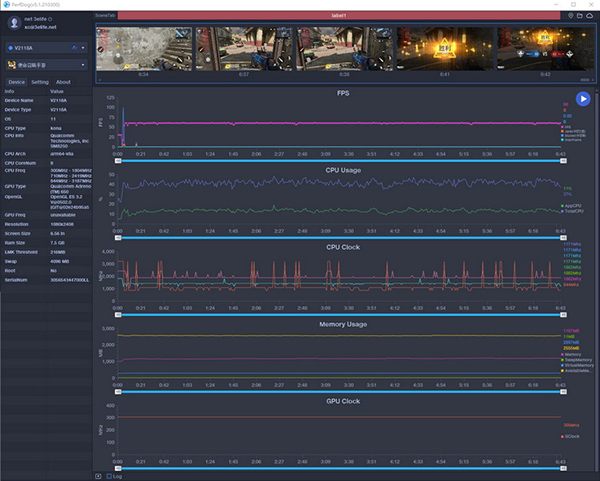Click the blue play button
Image resolution: width=600 pixels, height=481 pixels.
(583, 99)
